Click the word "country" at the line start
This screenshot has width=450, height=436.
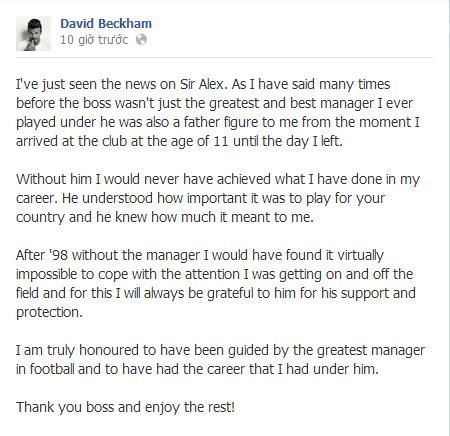(x=40, y=218)
